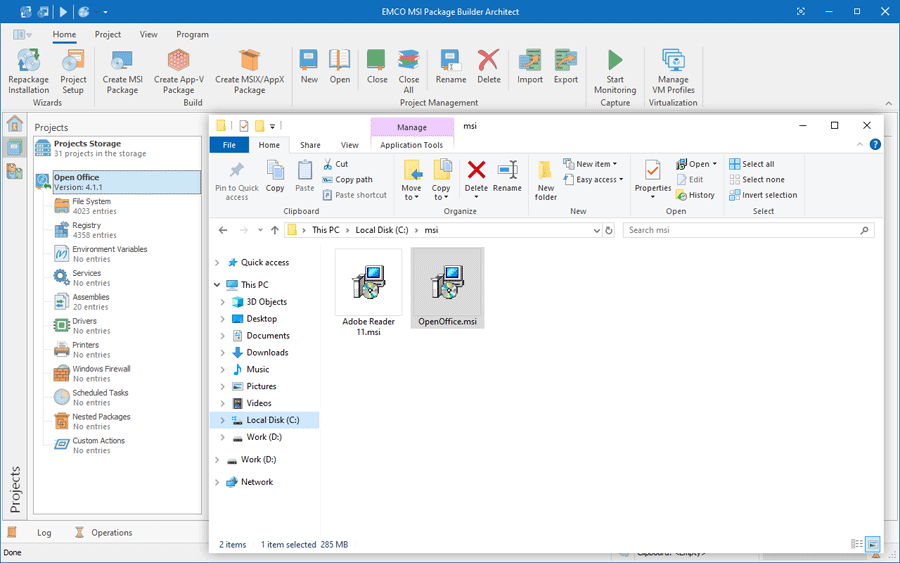900x563 pixels.
Task: Click the Search msi field
Action: click(x=748, y=230)
